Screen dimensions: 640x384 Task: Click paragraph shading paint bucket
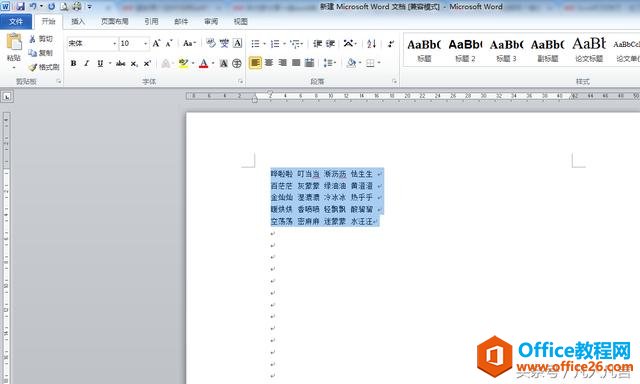[x=351, y=63]
